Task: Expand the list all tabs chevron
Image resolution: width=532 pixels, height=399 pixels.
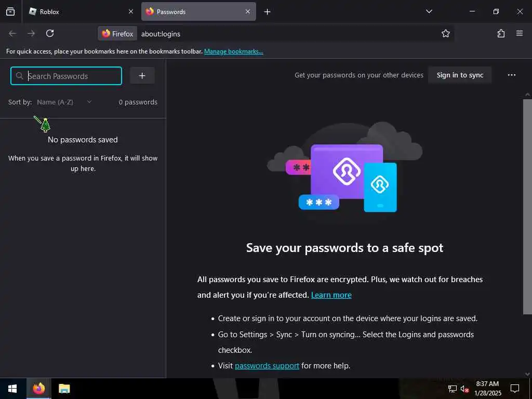Action: [429, 11]
